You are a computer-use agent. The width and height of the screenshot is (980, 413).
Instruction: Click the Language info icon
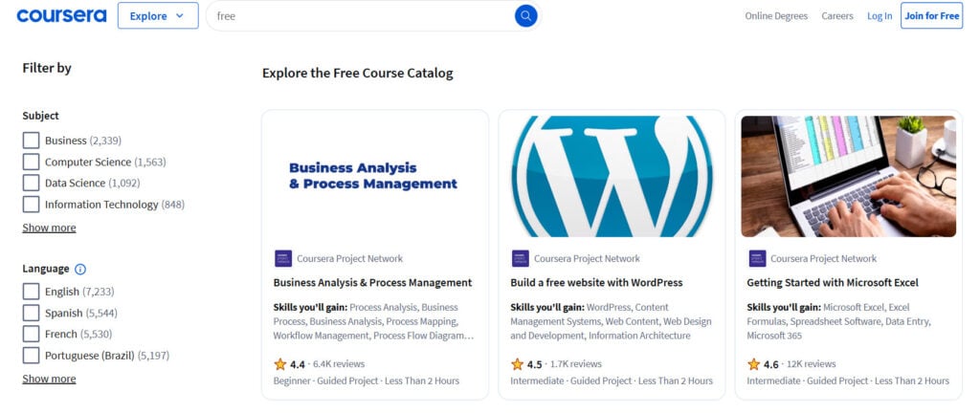tap(80, 270)
